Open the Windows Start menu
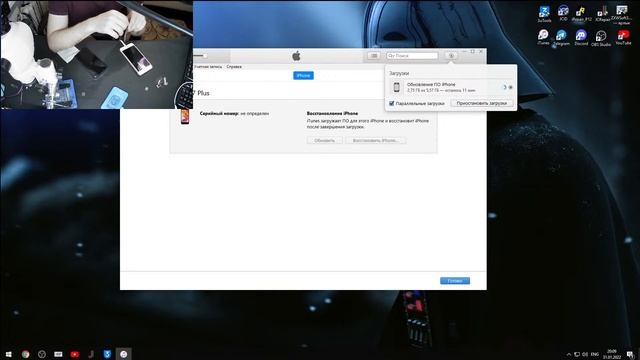Viewport: 640px width, 360px height. (8, 354)
